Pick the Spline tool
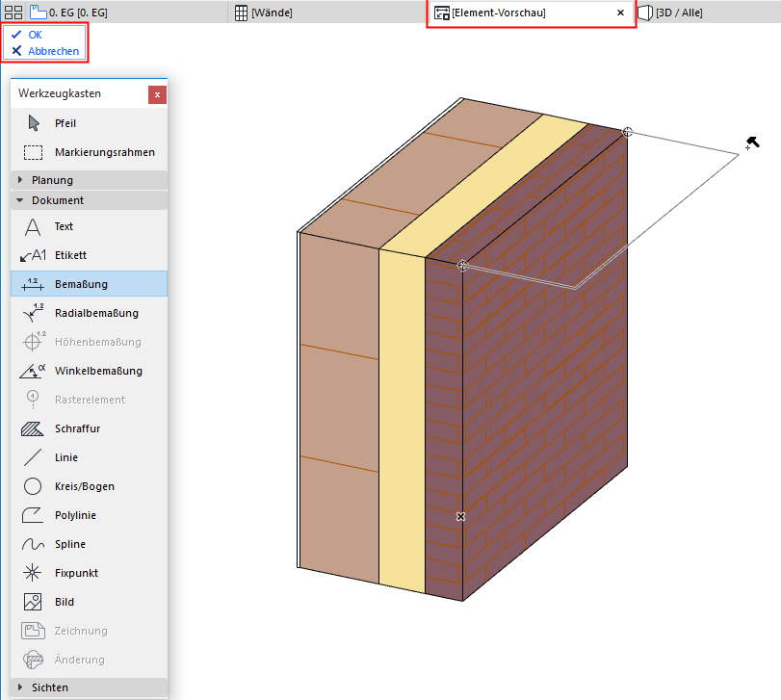 [89, 544]
